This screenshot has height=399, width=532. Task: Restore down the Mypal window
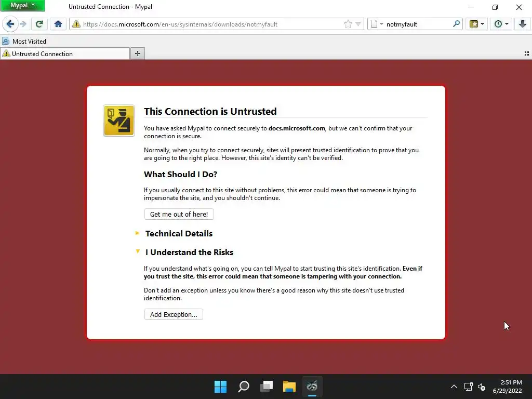click(495, 7)
